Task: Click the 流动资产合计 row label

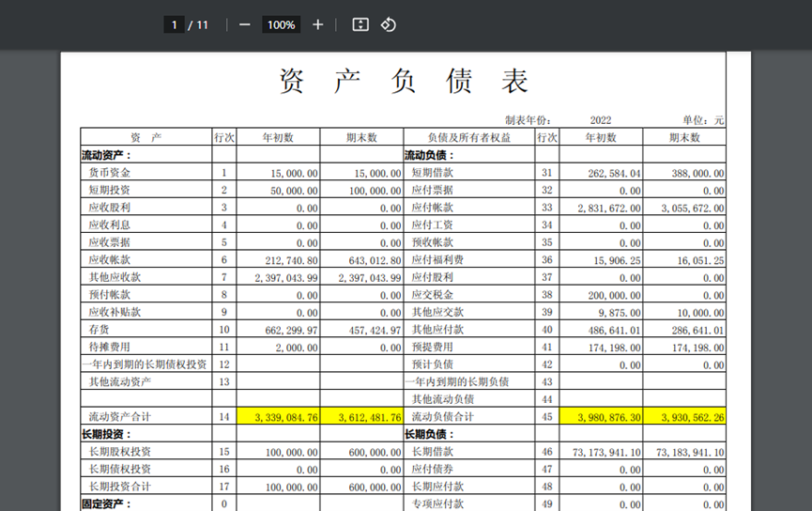Action: click(119, 417)
